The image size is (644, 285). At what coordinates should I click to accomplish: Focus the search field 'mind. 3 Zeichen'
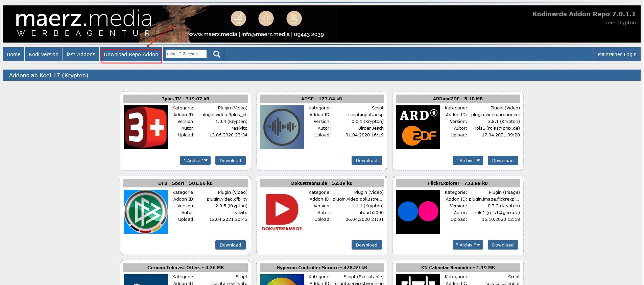click(x=186, y=54)
